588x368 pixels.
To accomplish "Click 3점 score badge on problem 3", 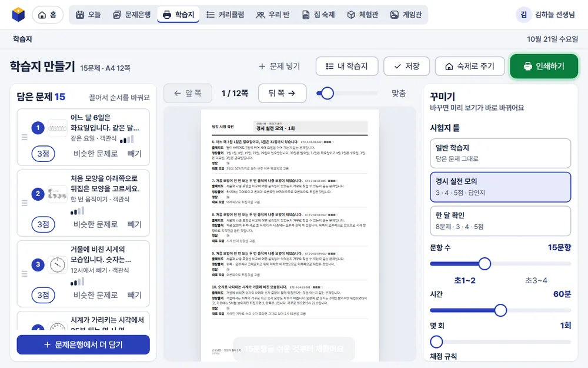I will [43, 295].
